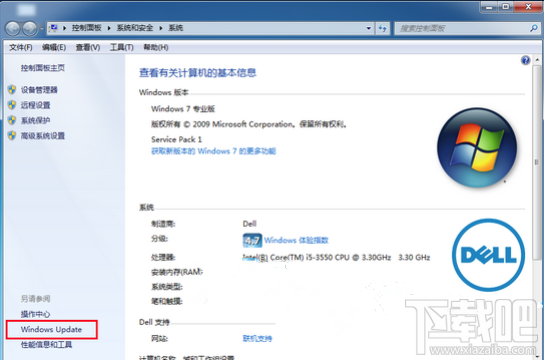Select 系统 in the address breadcrumb

176,28
